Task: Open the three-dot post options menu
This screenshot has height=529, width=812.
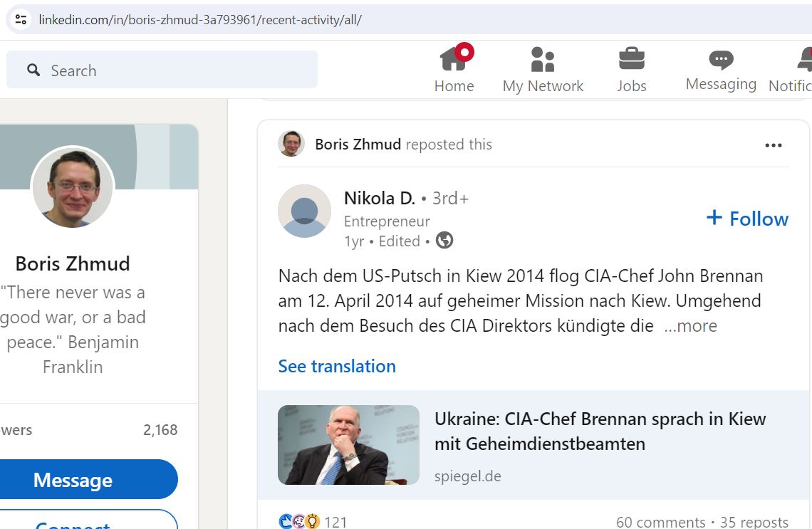Action: click(773, 145)
